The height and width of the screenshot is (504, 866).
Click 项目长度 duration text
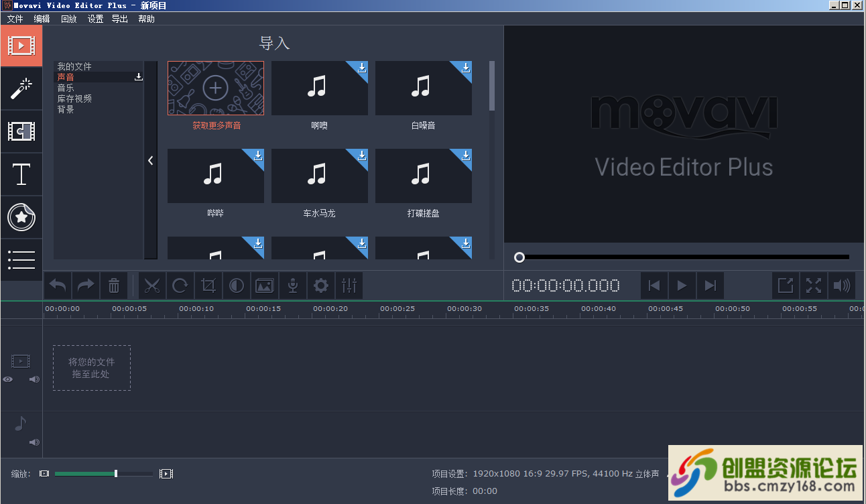click(465, 491)
